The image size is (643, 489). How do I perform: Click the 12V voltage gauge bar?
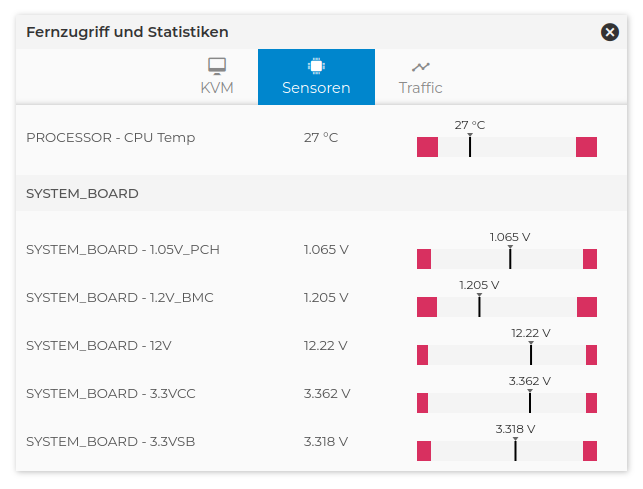(506, 355)
